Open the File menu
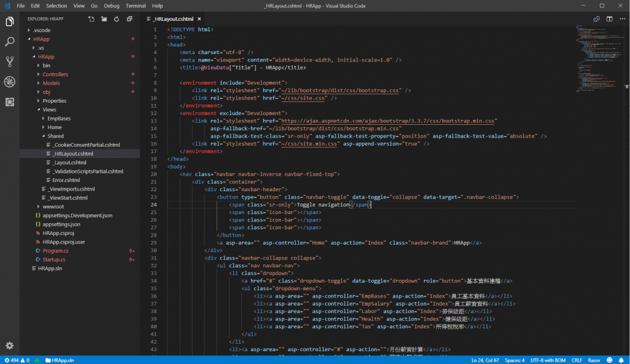Image resolution: width=630 pixels, height=364 pixels. [20, 6]
